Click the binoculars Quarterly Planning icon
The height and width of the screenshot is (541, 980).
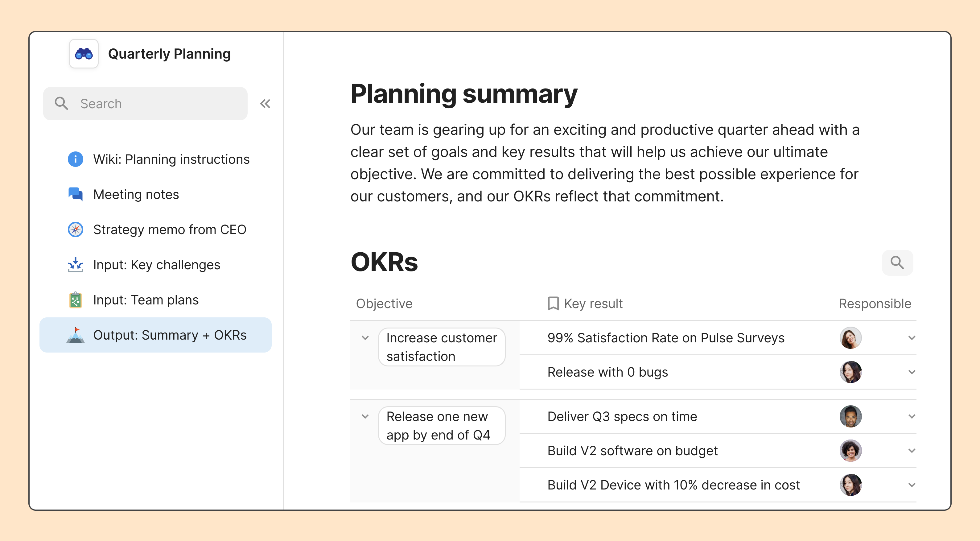(x=84, y=54)
